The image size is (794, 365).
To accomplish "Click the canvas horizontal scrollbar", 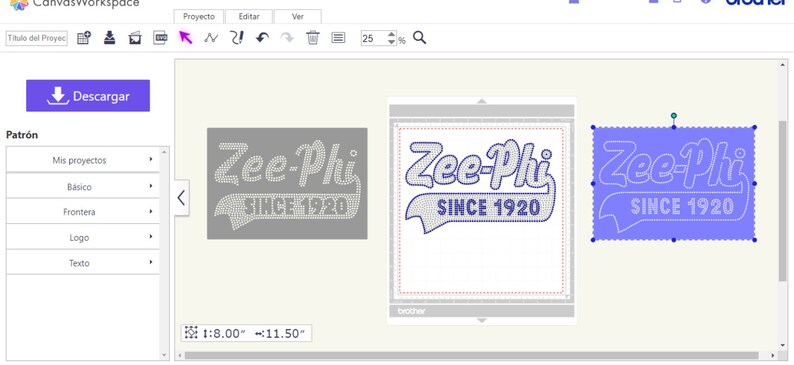I will [471, 355].
